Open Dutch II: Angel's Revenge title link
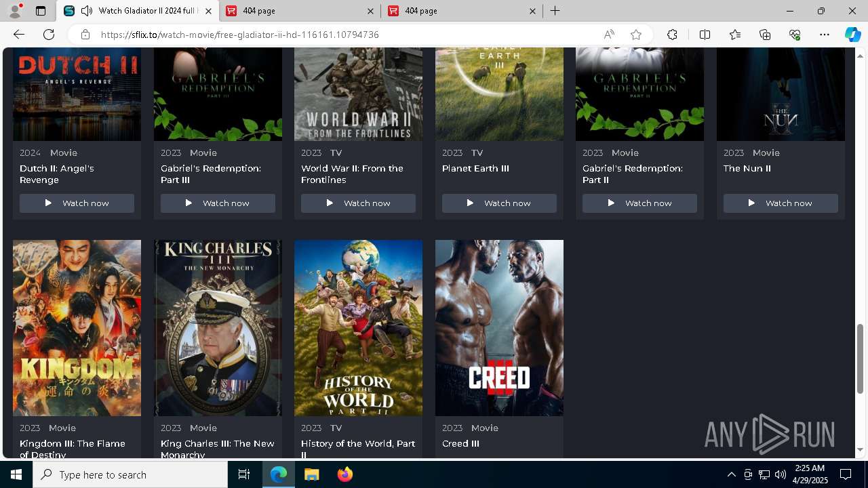The image size is (868, 488). 57,174
